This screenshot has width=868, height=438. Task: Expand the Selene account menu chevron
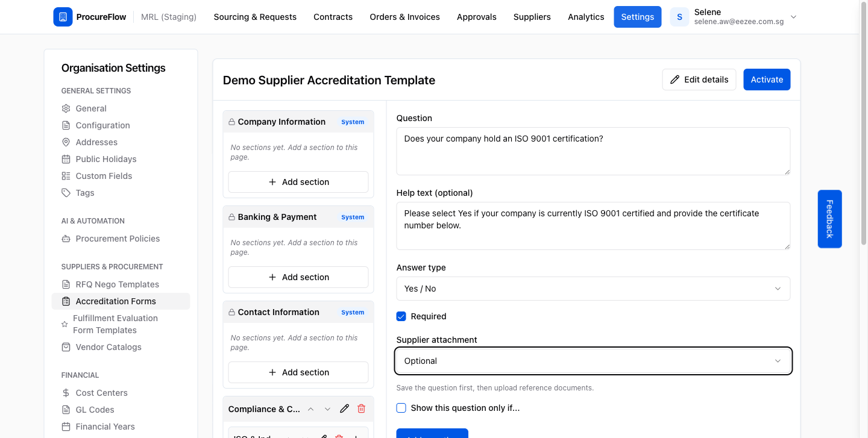[793, 17]
